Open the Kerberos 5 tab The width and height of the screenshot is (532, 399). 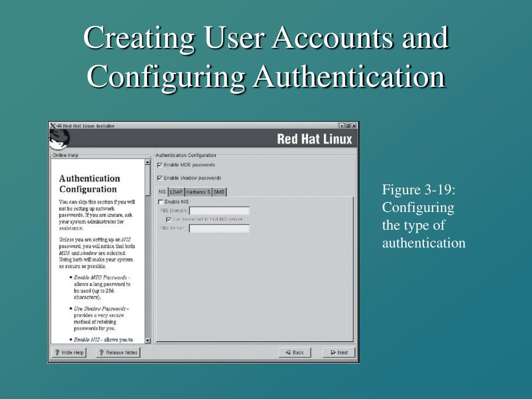[x=198, y=192]
